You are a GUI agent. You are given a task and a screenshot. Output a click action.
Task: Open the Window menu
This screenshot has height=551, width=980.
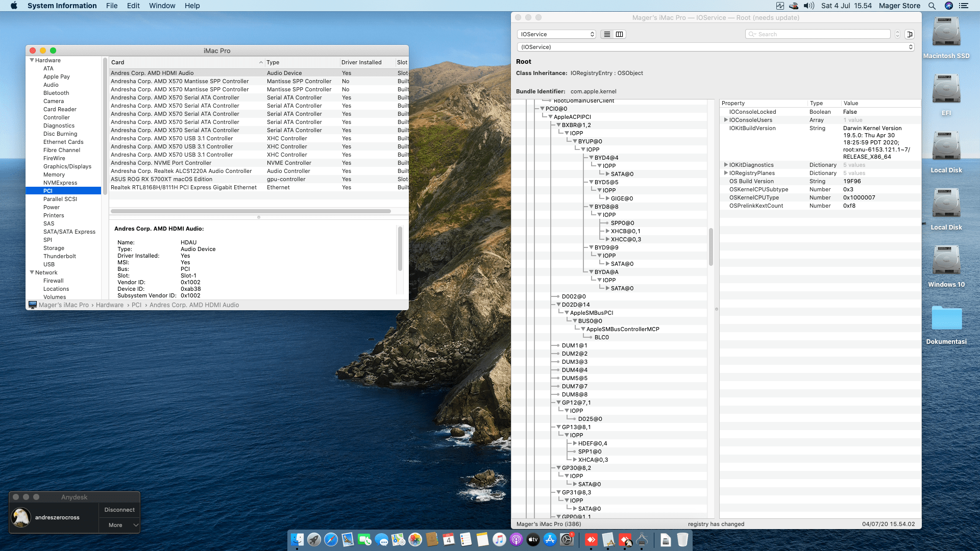(162, 6)
